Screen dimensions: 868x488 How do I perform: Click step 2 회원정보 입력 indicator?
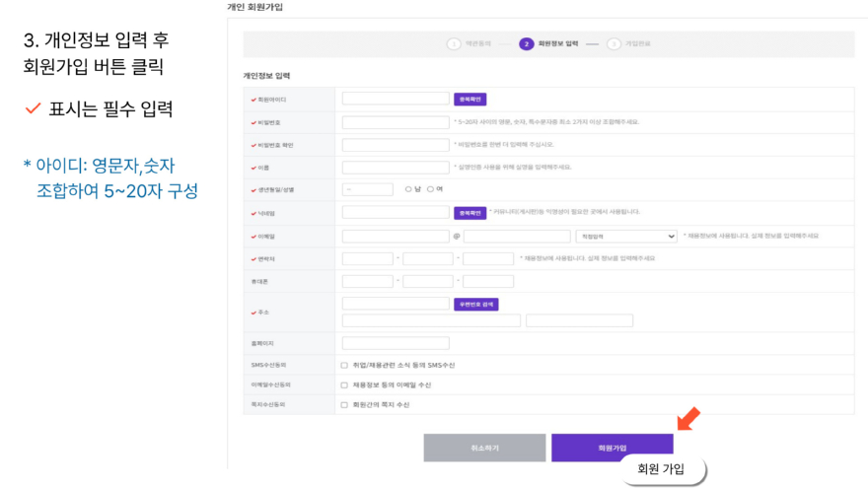pyautogui.click(x=527, y=43)
